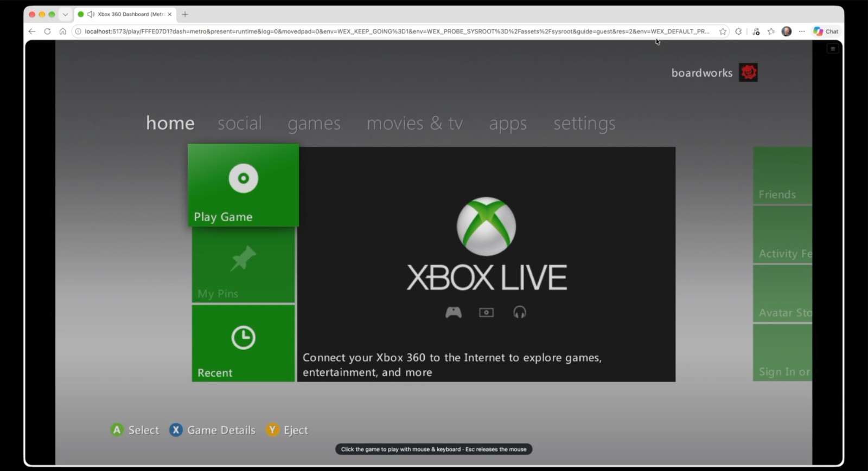Mute the tab using the speaker icon
868x471 pixels.
coord(91,14)
